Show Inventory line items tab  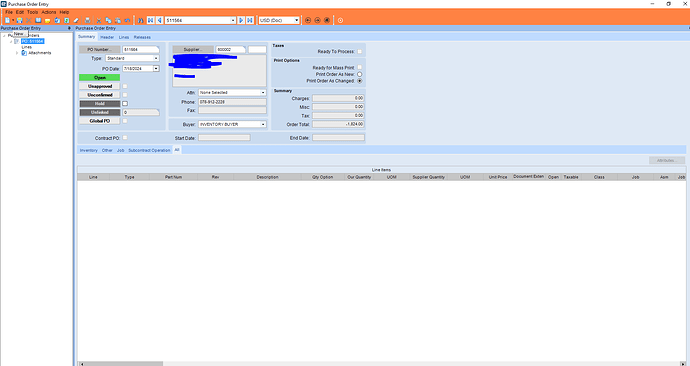point(88,150)
